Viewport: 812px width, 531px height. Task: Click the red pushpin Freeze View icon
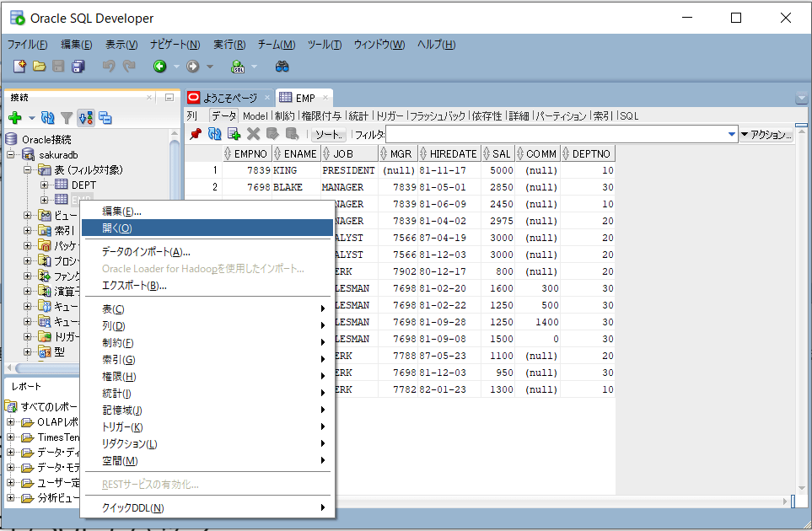click(x=196, y=134)
